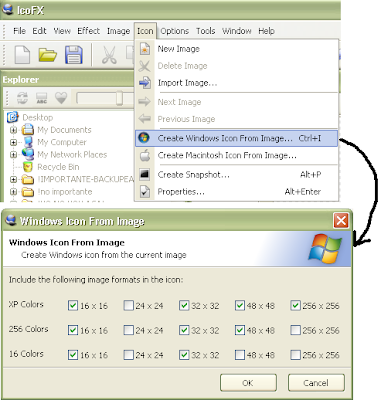Click the Windows logo icon beside Create Windows Icon
This screenshot has width=381, height=400.
pyautogui.click(x=144, y=137)
